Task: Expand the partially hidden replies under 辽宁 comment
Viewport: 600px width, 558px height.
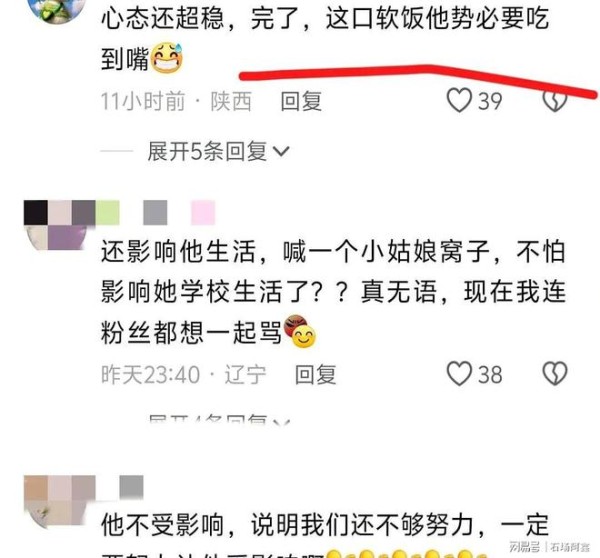Action: [x=219, y=419]
